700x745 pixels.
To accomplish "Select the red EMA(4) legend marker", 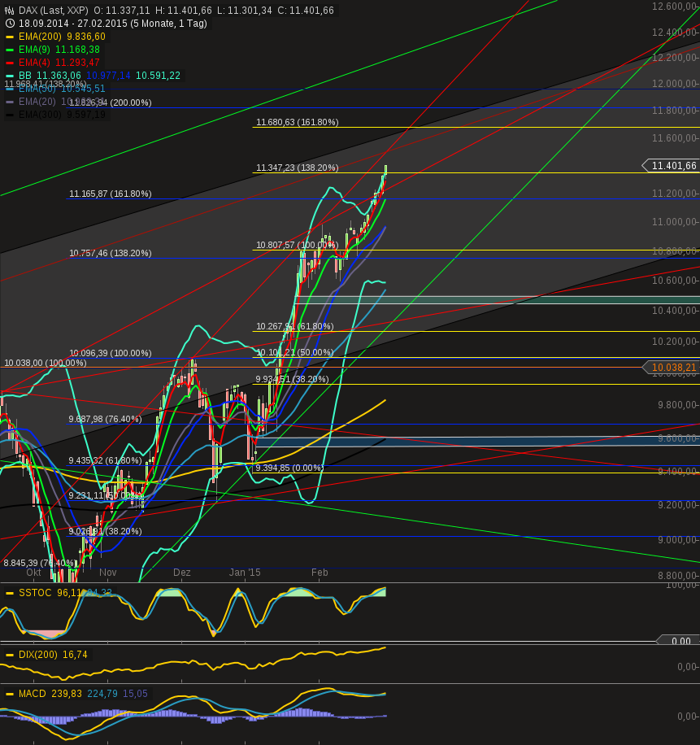I will pos(10,62).
